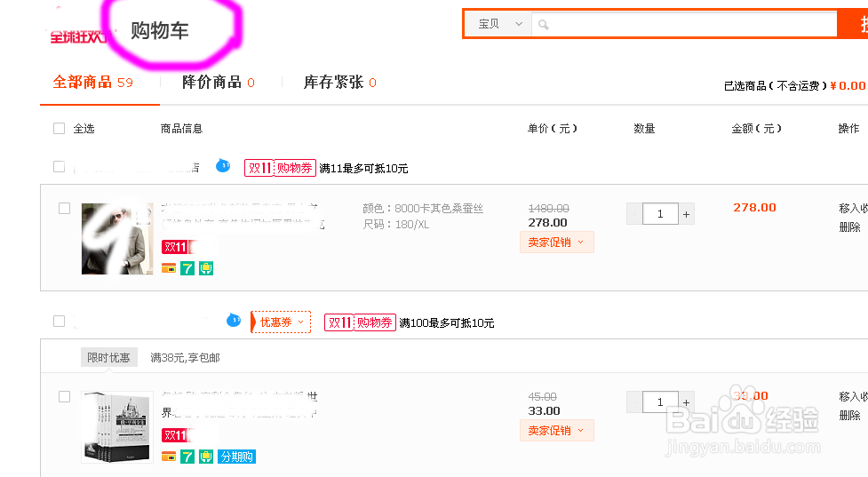This screenshot has height=477, width=868.
Task: Open the book set product thumbnail
Action: [117, 426]
